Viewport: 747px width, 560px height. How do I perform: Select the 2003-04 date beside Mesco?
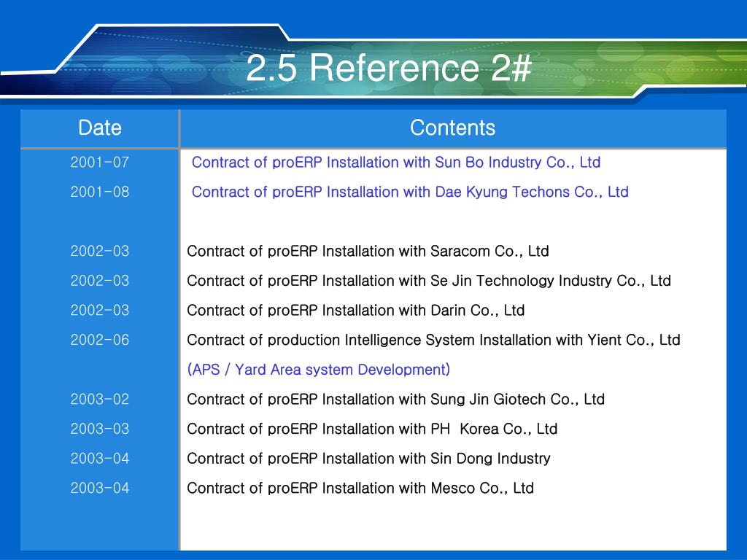click(99, 488)
